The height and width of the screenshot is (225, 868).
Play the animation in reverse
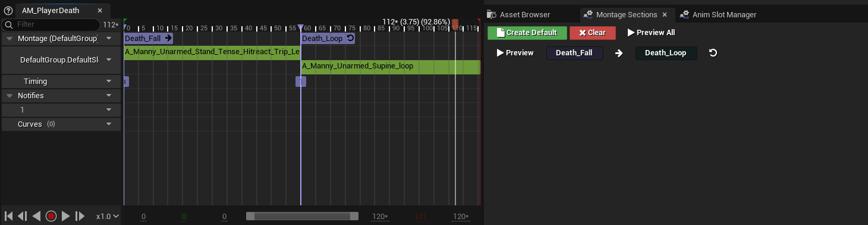coord(36,216)
